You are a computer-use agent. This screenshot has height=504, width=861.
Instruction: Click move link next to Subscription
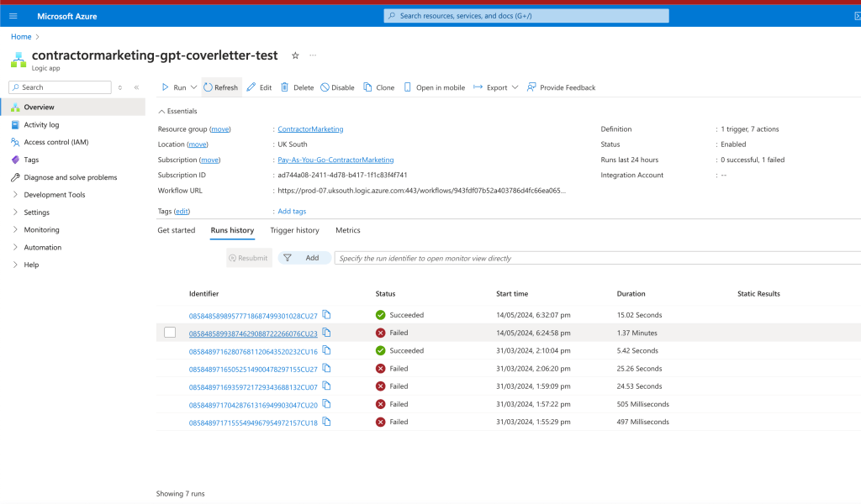[x=209, y=160]
